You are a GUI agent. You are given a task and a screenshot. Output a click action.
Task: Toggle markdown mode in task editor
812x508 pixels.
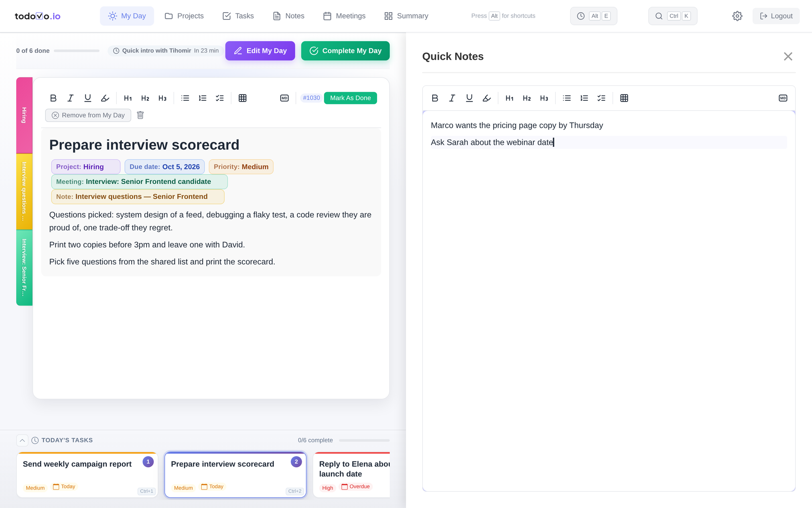284,98
